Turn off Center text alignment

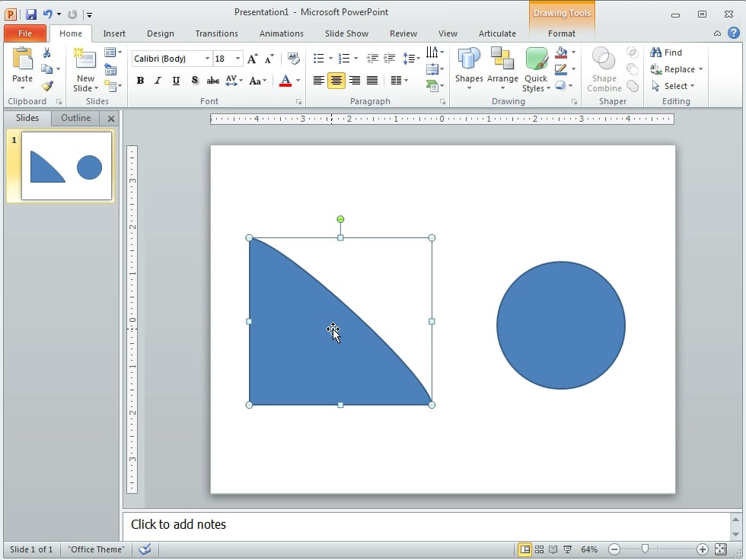pyautogui.click(x=336, y=81)
